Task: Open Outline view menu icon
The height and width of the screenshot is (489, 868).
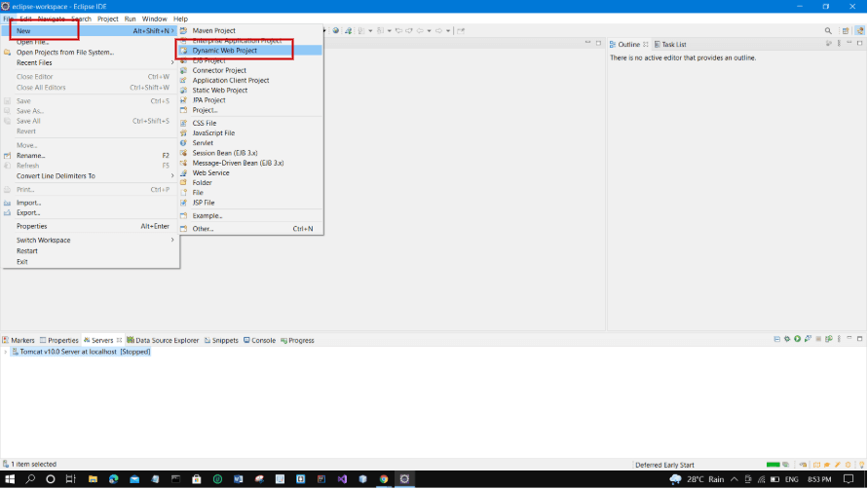Action: pos(839,43)
